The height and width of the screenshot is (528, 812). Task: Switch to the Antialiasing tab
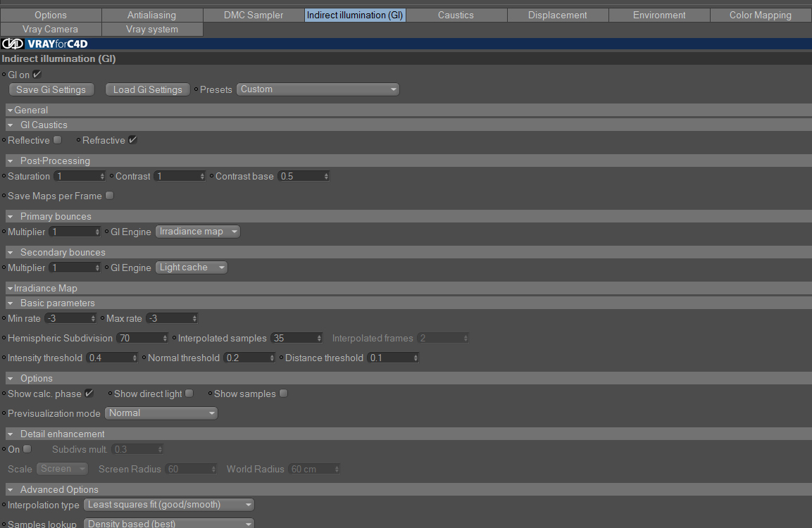151,15
